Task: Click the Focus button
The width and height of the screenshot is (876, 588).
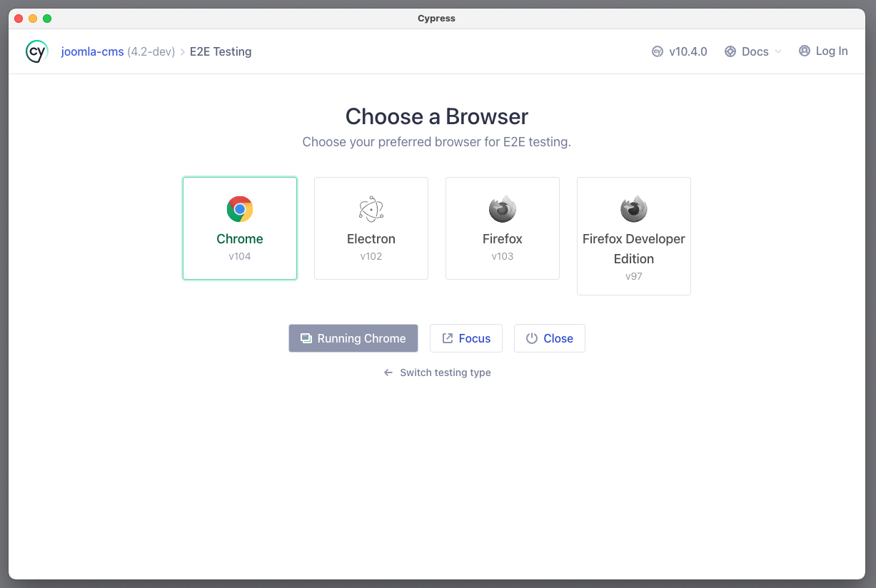Action: point(466,338)
